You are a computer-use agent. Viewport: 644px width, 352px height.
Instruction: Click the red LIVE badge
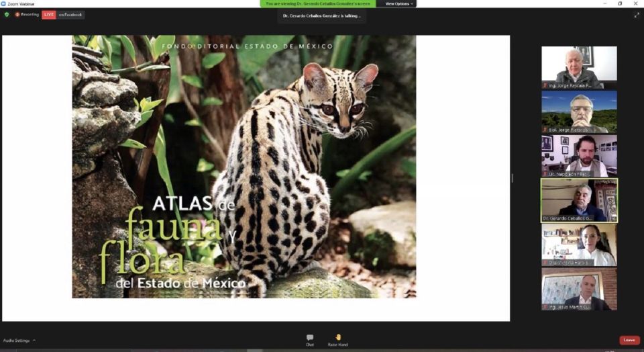(x=49, y=14)
